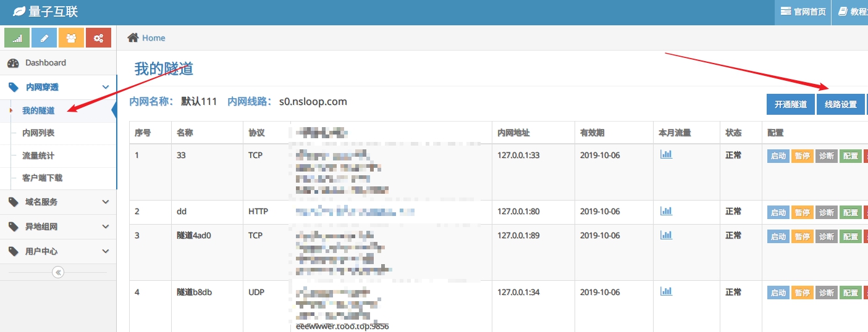Viewport: 868px width, 332px height.
Task: Expand the 域名服务 menu section
Action: coord(58,202)
